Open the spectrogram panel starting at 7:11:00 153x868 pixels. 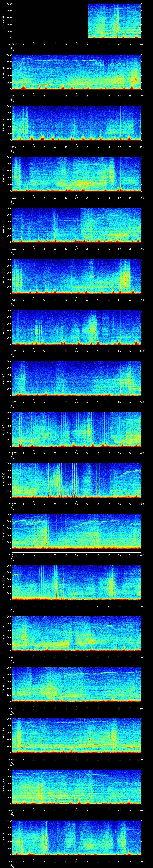[77, 123]
